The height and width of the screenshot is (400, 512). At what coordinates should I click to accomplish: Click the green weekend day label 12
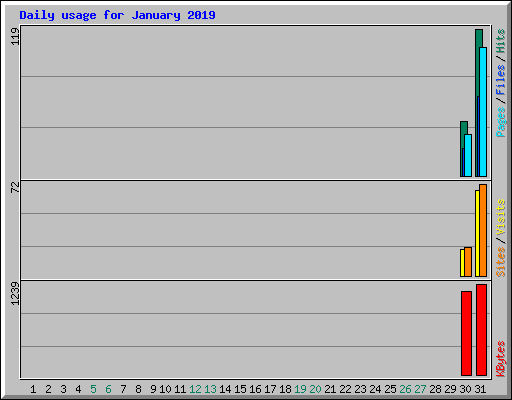195,389
